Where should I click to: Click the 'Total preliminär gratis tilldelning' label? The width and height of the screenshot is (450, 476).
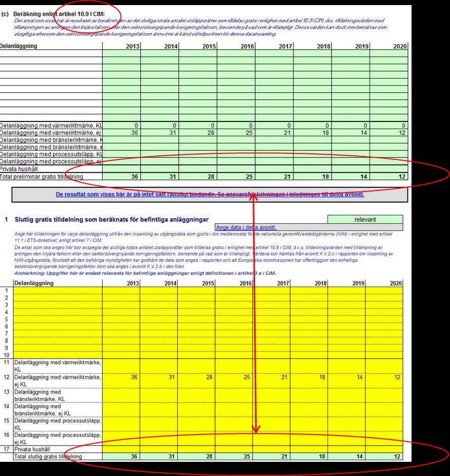click(x=42, y=176)
